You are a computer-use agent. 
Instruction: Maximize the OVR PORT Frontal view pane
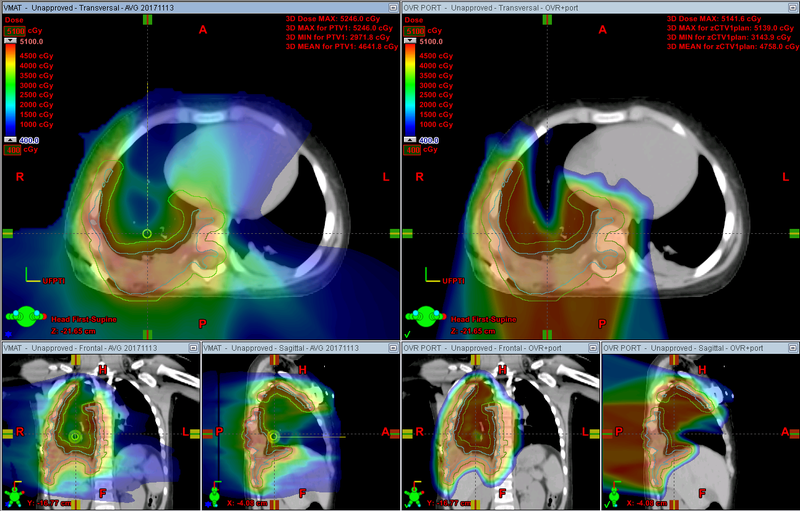click(x=593, y=348)
